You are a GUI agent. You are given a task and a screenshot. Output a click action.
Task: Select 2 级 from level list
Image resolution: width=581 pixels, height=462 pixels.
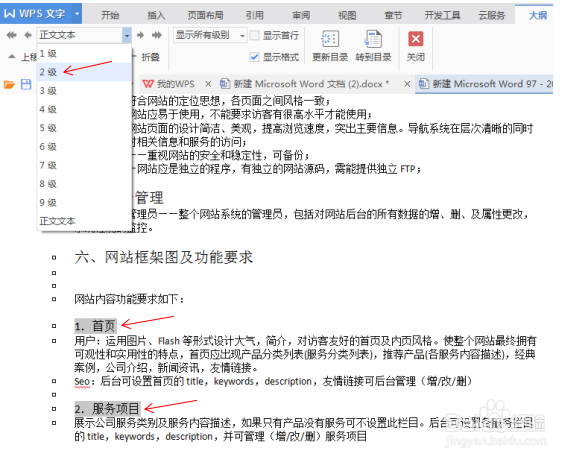pyautogui.click(x=84, y=72)
